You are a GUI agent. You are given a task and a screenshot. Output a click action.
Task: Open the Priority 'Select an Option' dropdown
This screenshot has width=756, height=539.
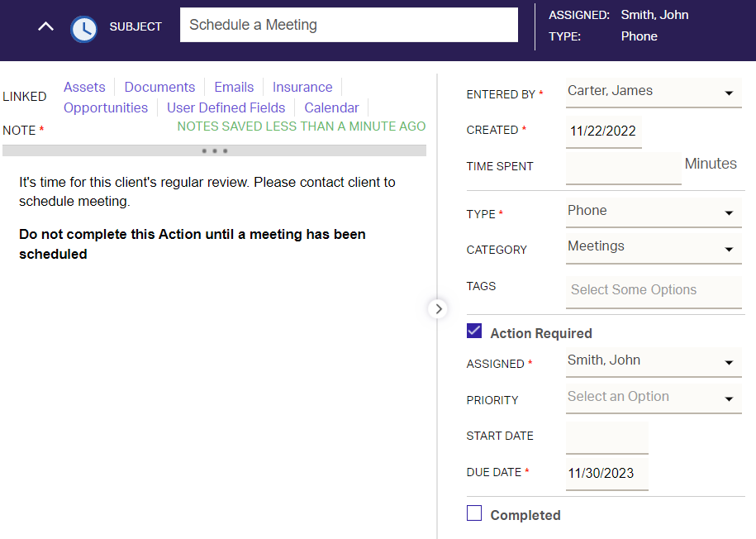(654, 398)
